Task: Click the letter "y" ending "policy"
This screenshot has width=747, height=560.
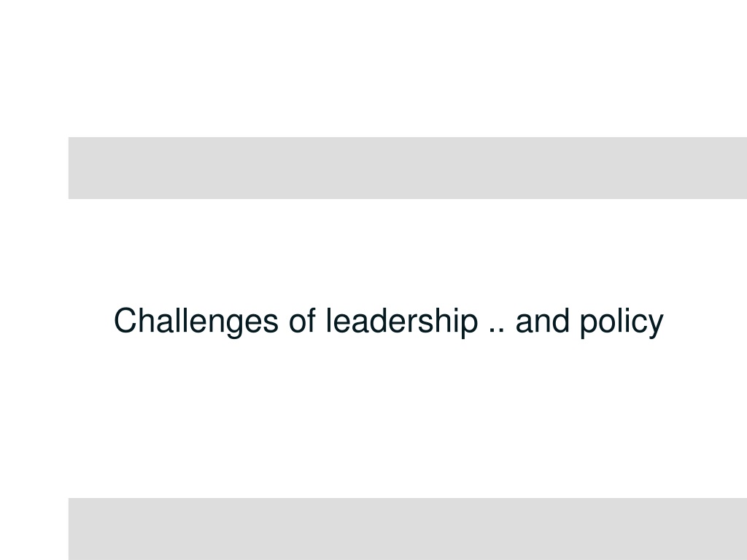Action: tap(654, 325)
